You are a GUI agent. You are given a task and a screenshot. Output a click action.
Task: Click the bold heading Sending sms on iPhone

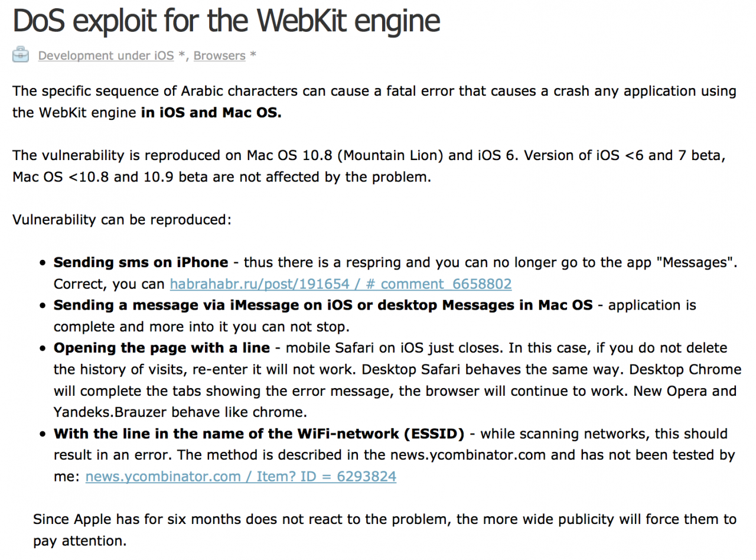click(x=141, y=262)
